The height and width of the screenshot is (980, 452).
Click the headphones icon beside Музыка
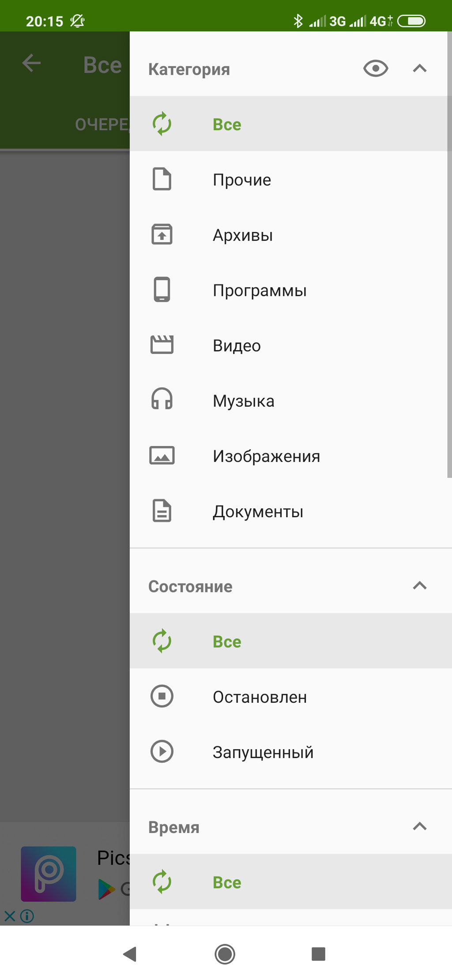(162, 399)
